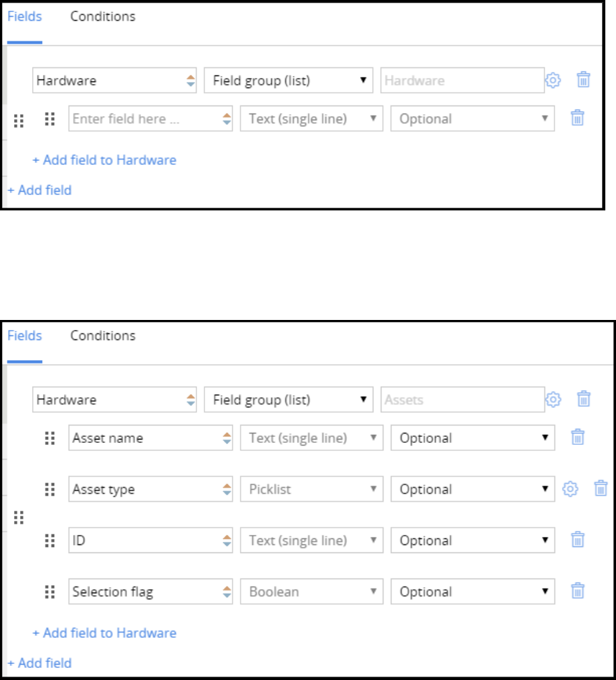Open the Optional dropdown in Asset type row
The height and width of the screenshot is (680, 616).
(472, 489)
